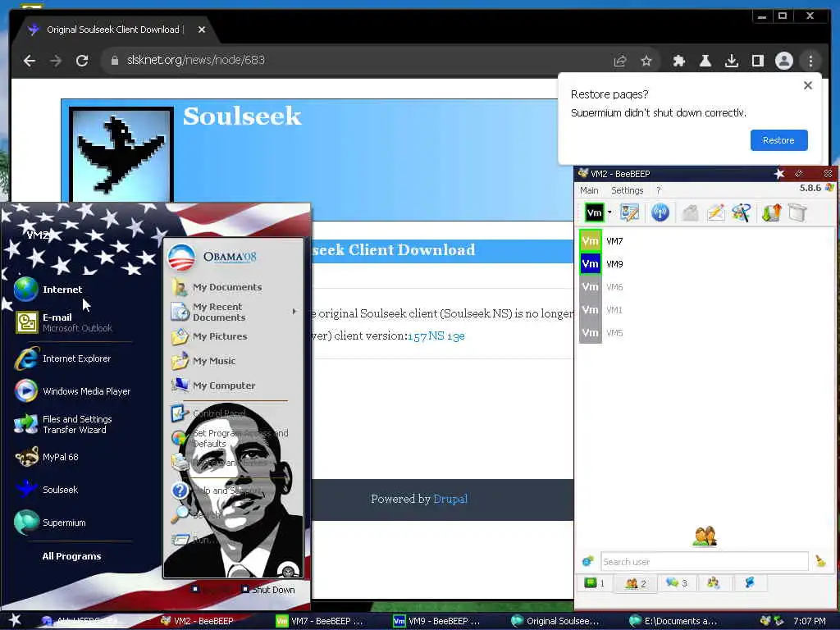Open the browser extensions puzzle icon

pos(678,61)
